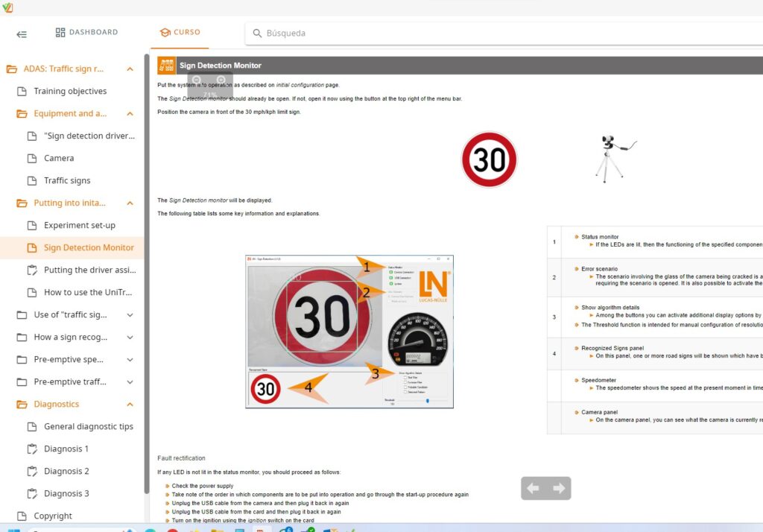Collapse the Diagnostics section chevron

(130, 405)
